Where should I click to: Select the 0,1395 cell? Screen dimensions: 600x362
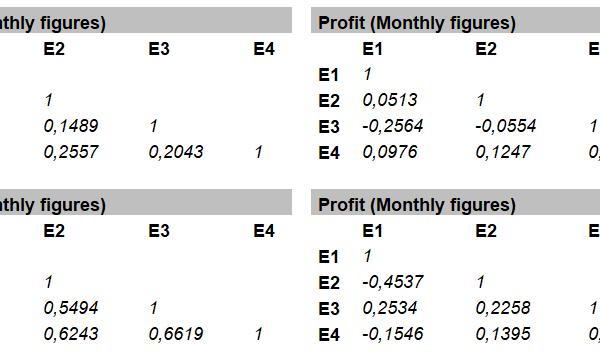(503, 334)
